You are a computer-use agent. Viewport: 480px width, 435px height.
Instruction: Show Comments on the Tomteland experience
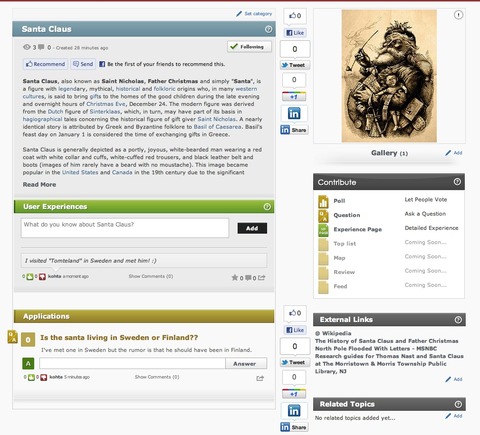click(151, 276)
